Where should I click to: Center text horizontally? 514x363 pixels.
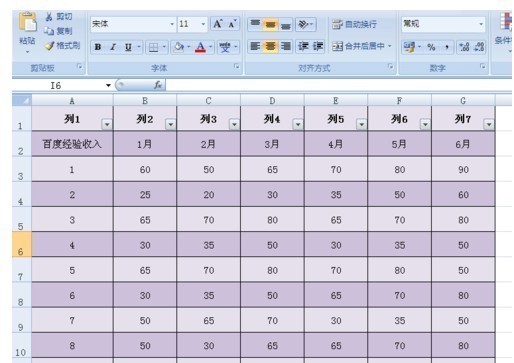(x=270, y=46)
